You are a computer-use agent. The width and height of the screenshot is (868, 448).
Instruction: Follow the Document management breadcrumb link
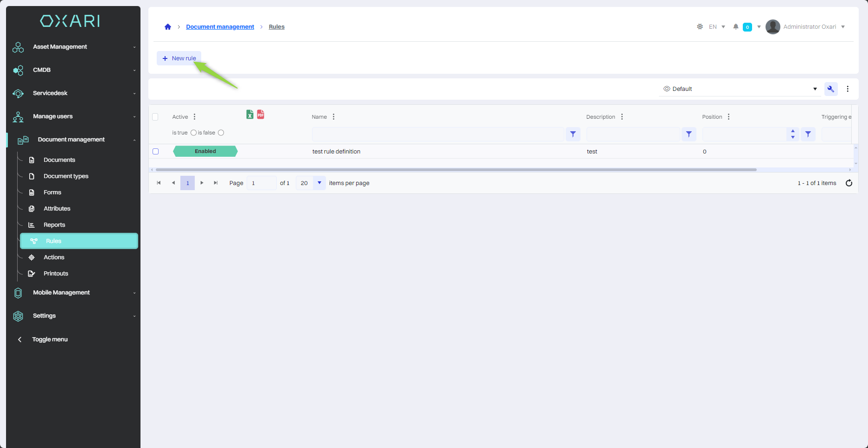coord(220,27)
